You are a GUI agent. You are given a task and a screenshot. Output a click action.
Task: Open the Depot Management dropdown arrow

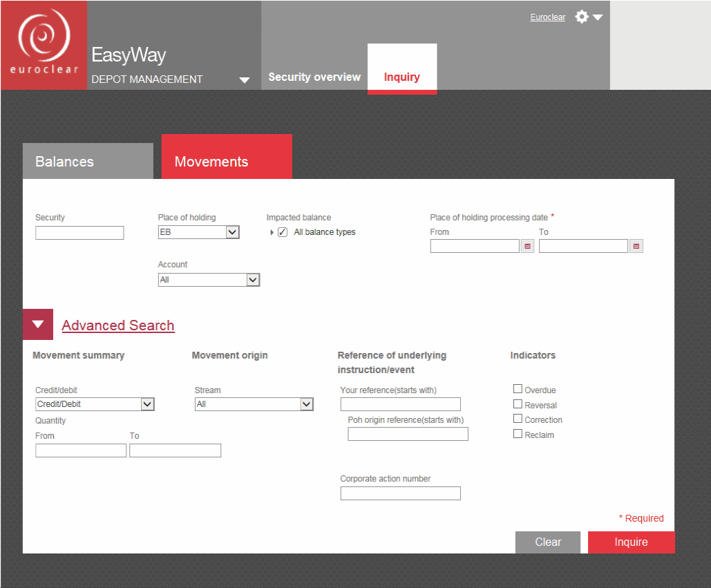[x=245, y=80]
